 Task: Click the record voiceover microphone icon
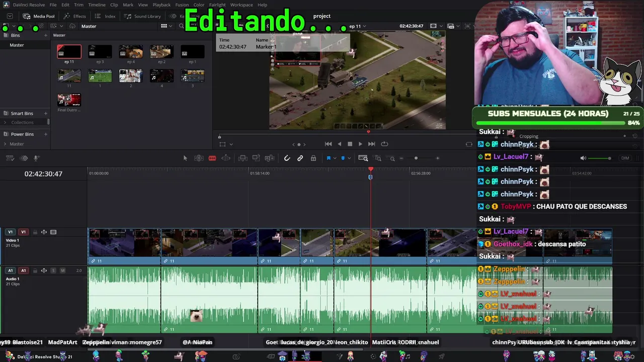coord(36,158)
